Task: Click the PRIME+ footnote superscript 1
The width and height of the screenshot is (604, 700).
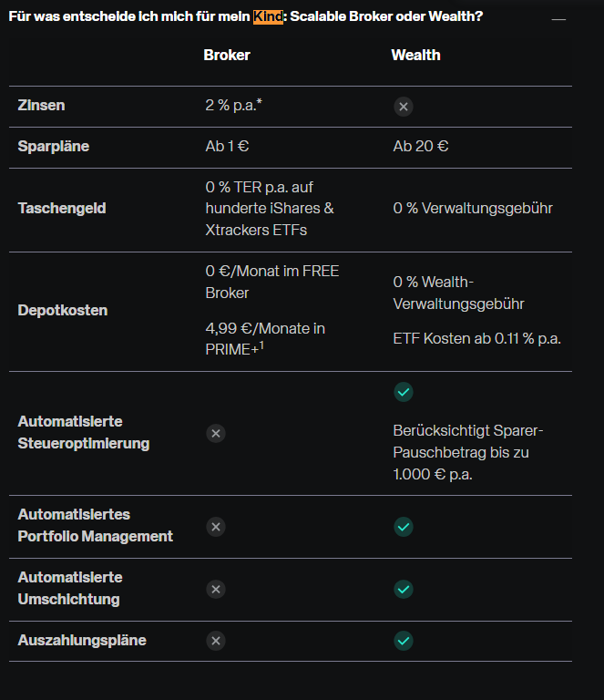Action: point(261,345)
